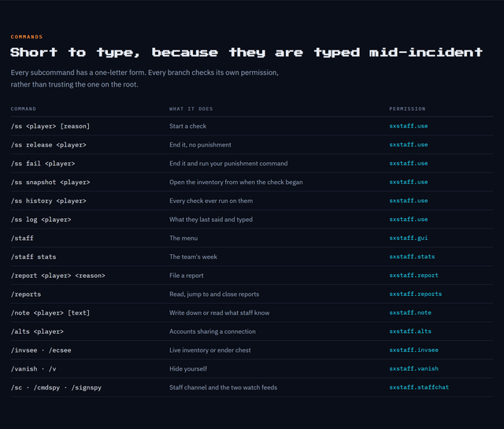Click sxstaff.use in the '/ss log' row
Screen dimensions: 504x429
coord(409,219)
